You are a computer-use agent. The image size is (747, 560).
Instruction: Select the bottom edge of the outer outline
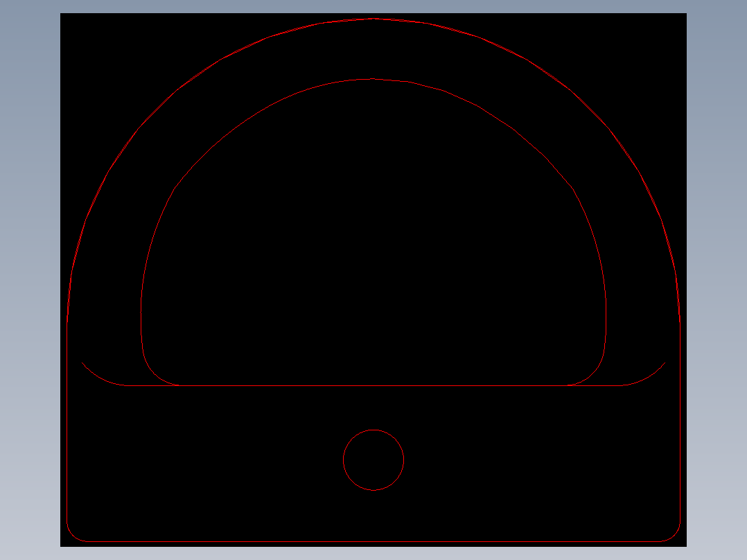373,541
